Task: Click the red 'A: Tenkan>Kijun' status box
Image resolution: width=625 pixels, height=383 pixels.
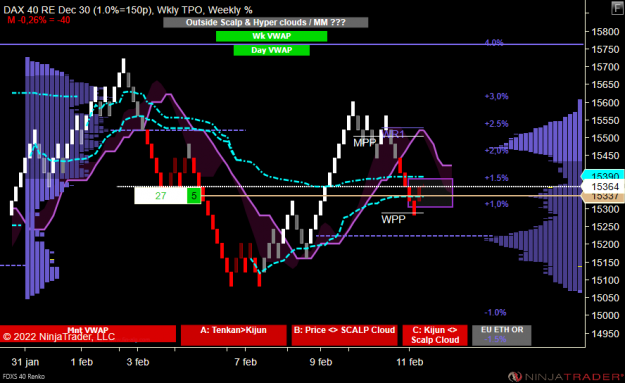Action: pos(234,335)
